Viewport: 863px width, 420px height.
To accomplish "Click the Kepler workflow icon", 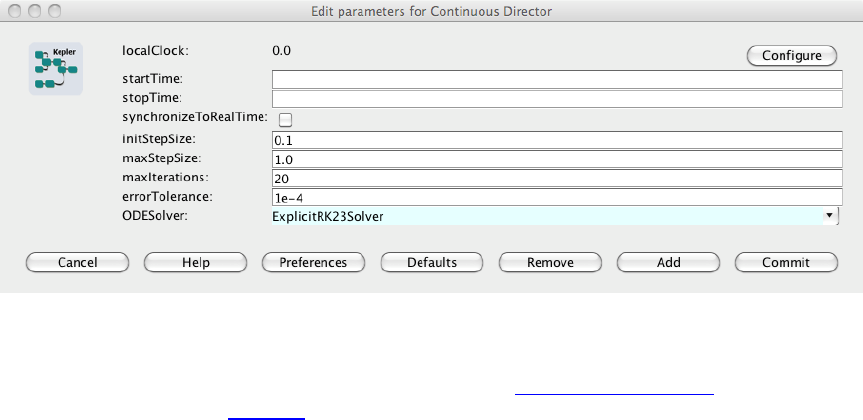I will 54,67.
